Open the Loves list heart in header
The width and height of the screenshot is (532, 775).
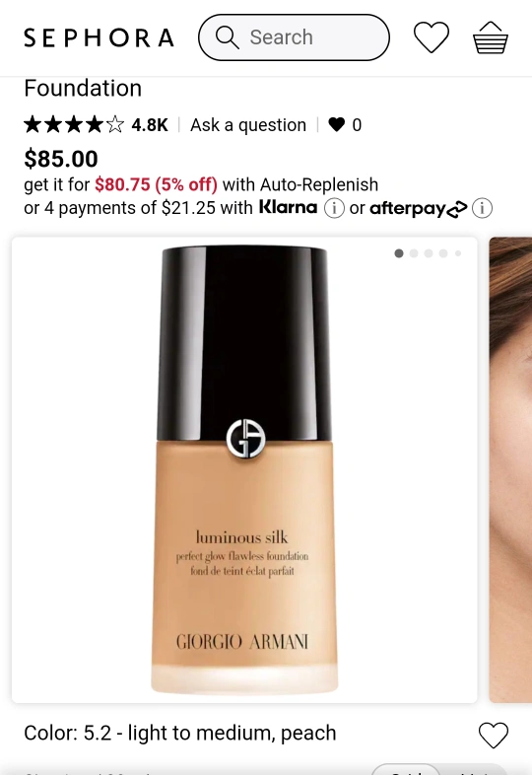click(432, 37)
